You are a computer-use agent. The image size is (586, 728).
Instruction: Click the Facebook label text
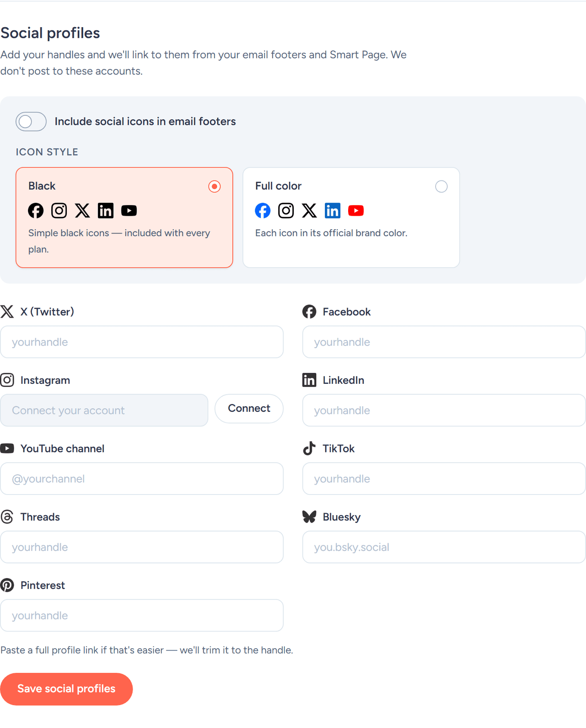[x=346, y=312]
